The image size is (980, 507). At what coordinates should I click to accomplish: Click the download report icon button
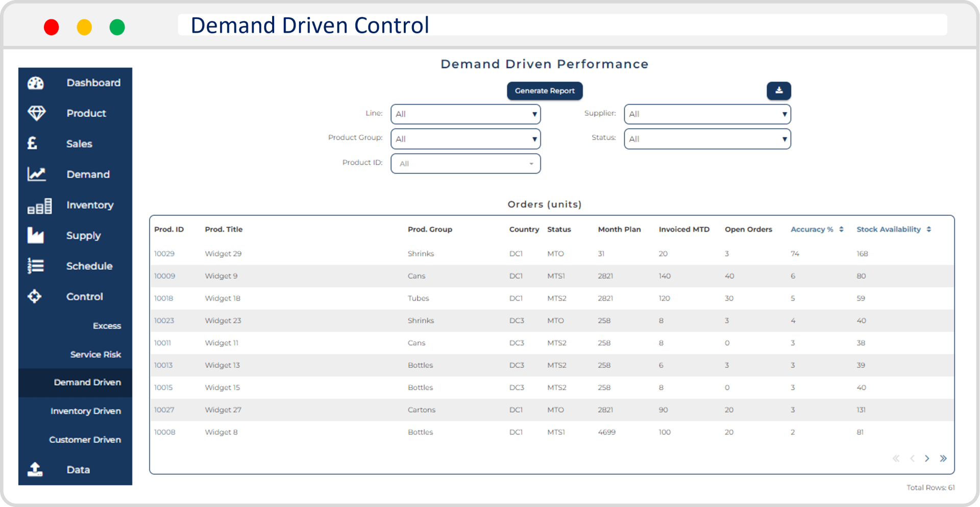click(x=778, y=91)
